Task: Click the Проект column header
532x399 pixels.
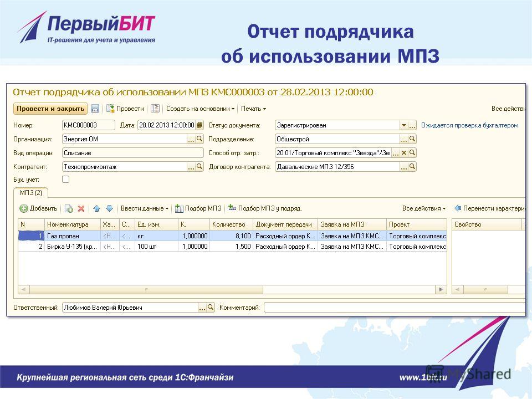Action: tap(417, 224)
